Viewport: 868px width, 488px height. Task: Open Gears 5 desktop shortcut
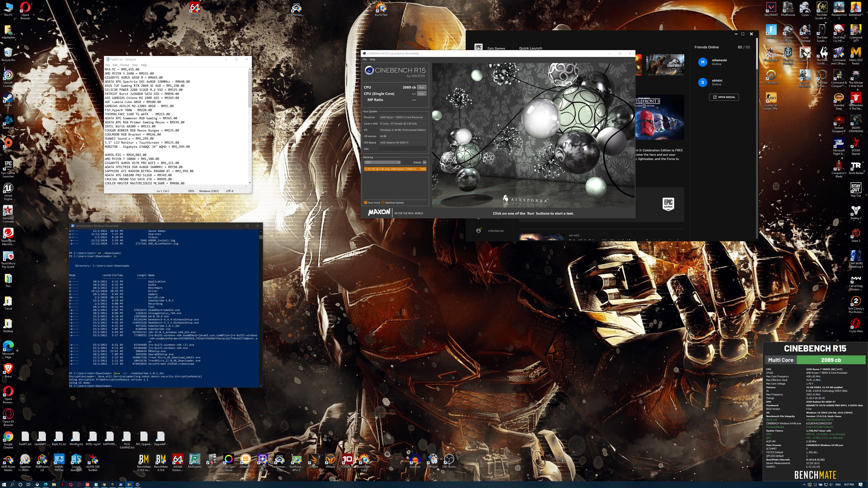856,235
